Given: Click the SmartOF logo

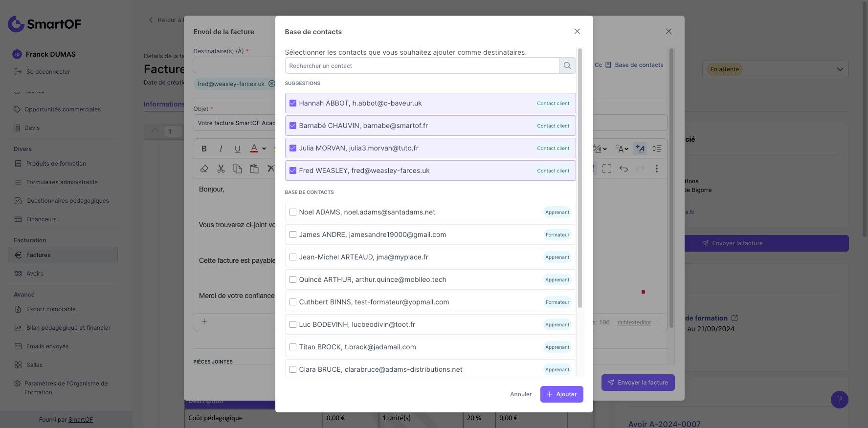Looking at the screenshot, I should 45,23.
